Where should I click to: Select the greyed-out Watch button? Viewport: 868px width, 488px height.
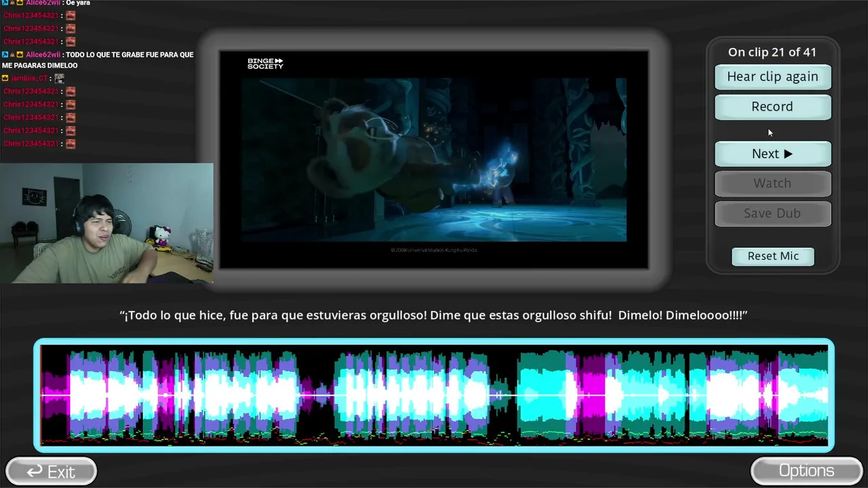coord(772,183)
